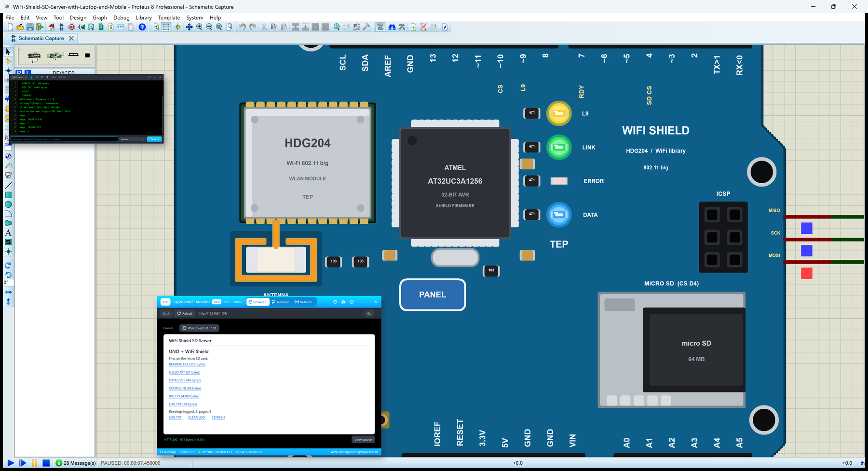
Task: Select the Browser tab in Laptop WiFi Monitor
Action: (x=258, y=302)
